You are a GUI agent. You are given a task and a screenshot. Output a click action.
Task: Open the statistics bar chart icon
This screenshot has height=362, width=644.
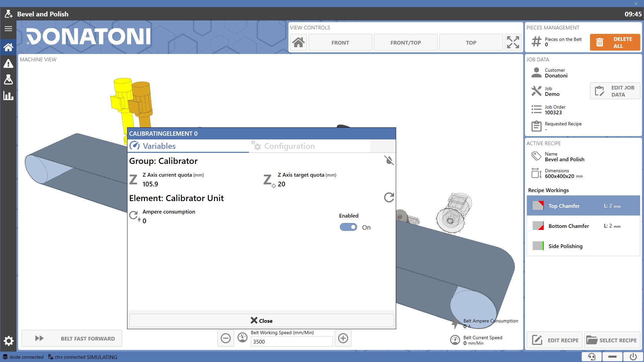pos(8,96)
